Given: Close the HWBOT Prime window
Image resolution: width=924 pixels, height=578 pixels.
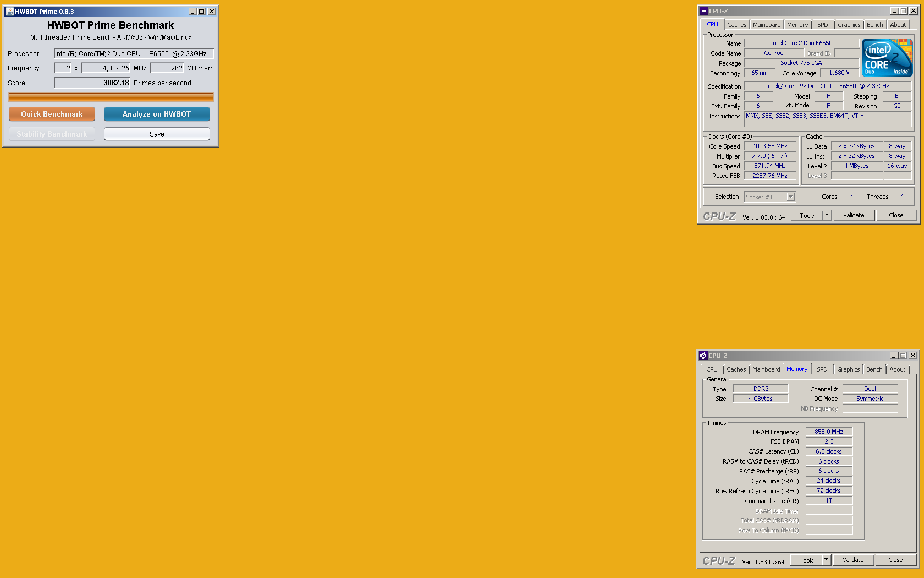Looking at the screenshot, I should click(212, 12).
